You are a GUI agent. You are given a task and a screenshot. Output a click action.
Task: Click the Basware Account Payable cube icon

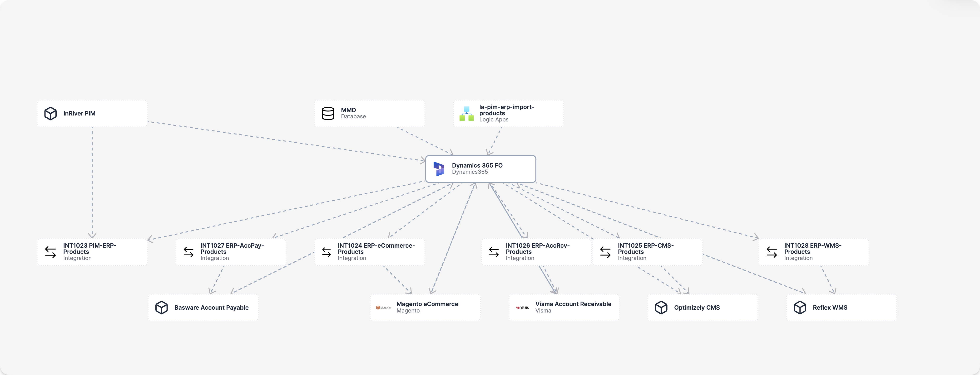pos(162,308)
